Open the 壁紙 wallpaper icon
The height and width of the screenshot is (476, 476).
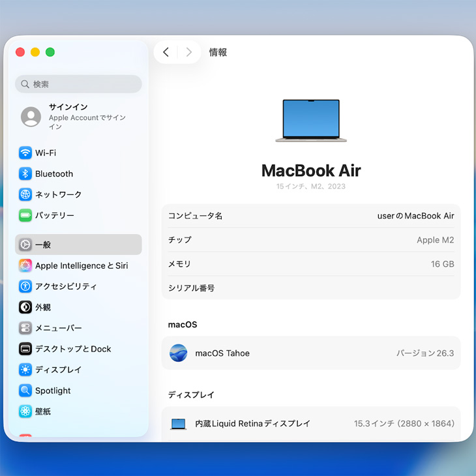coord(25,411)
